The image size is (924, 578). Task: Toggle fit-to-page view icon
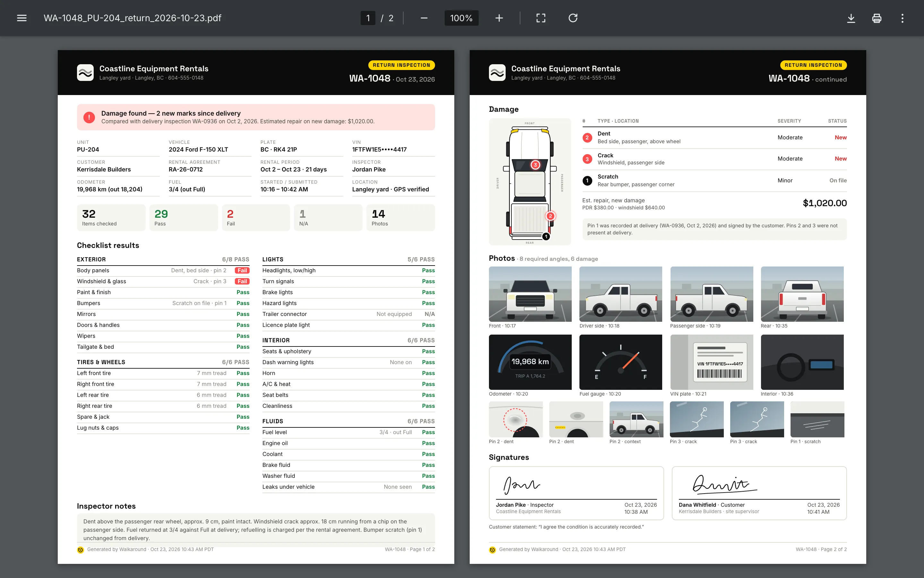(541, 18)
